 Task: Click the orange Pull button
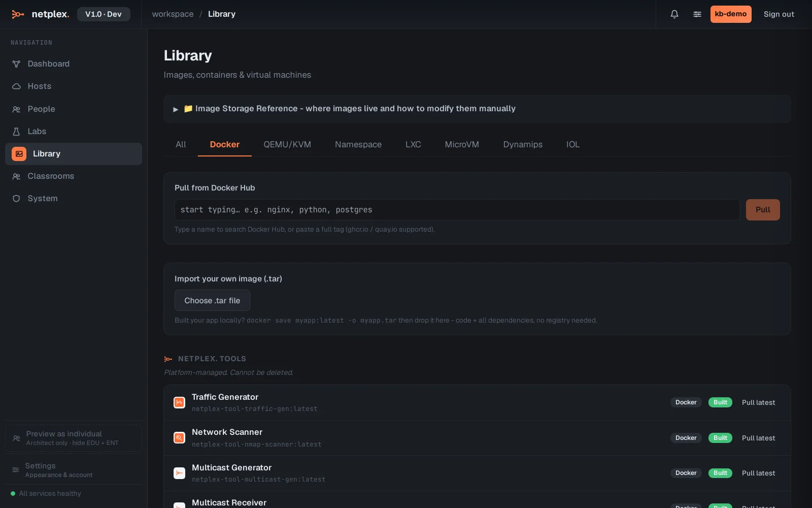coord(763,210)
